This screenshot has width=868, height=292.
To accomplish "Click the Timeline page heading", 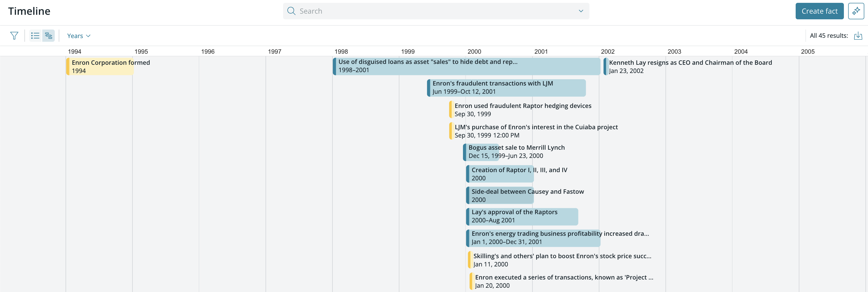I will pos(29,11).
